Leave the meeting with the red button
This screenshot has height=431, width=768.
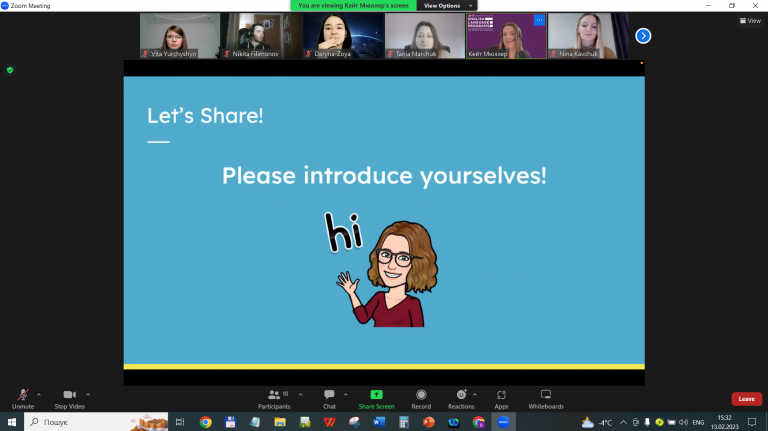point(746,399)
